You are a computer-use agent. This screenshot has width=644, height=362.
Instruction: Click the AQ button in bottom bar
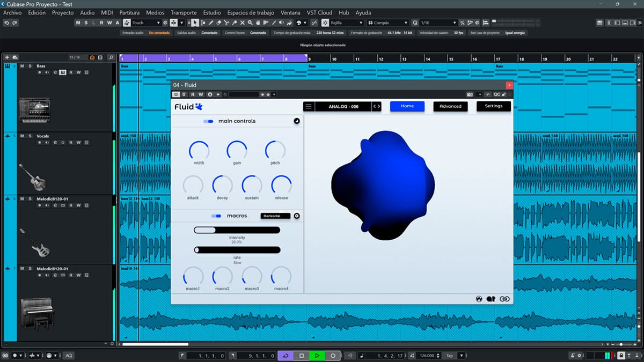(69, 356)
